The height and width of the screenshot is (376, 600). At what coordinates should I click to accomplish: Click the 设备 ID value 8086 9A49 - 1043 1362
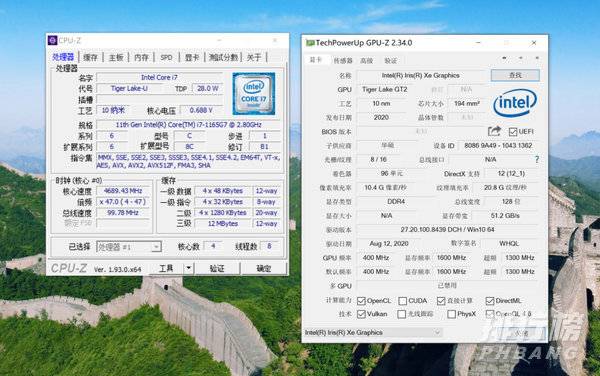pyautogui.click(x=498, y=145)
